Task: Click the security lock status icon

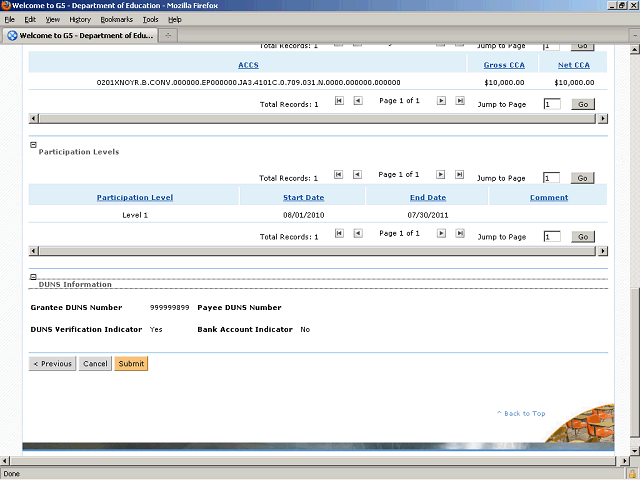Action: coord(633,474)
